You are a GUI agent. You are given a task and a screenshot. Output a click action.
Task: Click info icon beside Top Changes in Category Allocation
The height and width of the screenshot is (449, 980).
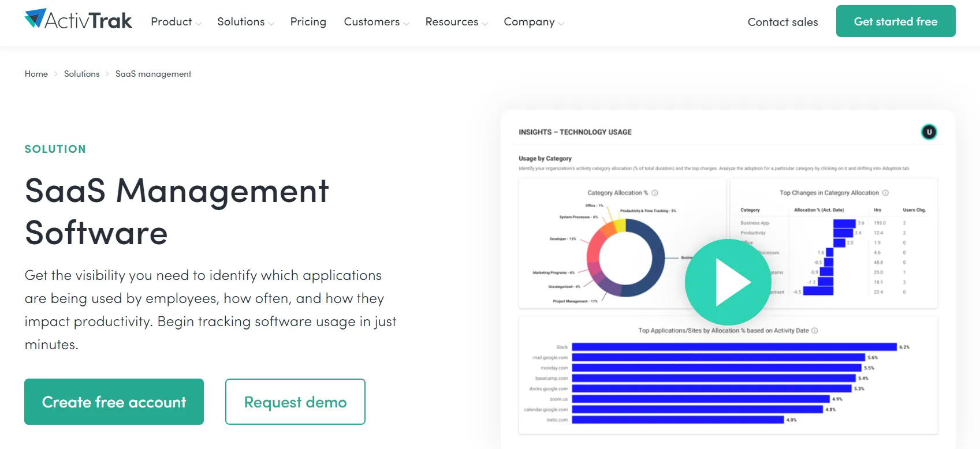click(x=885, y=193)
